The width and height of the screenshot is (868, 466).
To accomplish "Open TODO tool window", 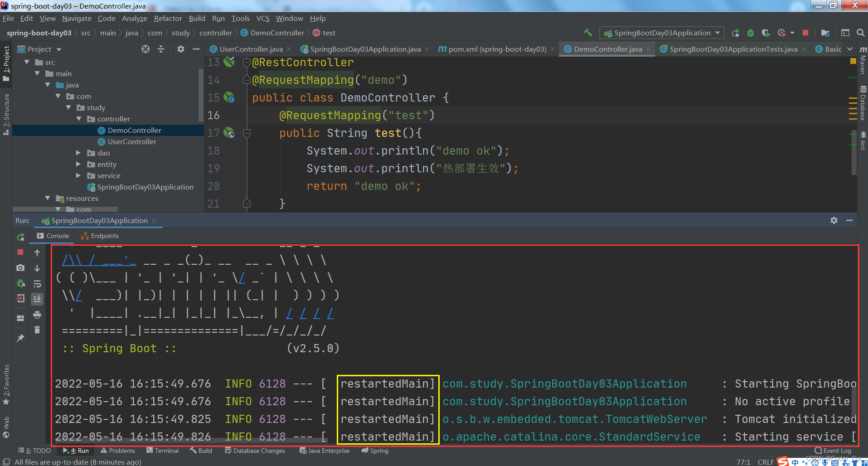I will coord(34,451).
